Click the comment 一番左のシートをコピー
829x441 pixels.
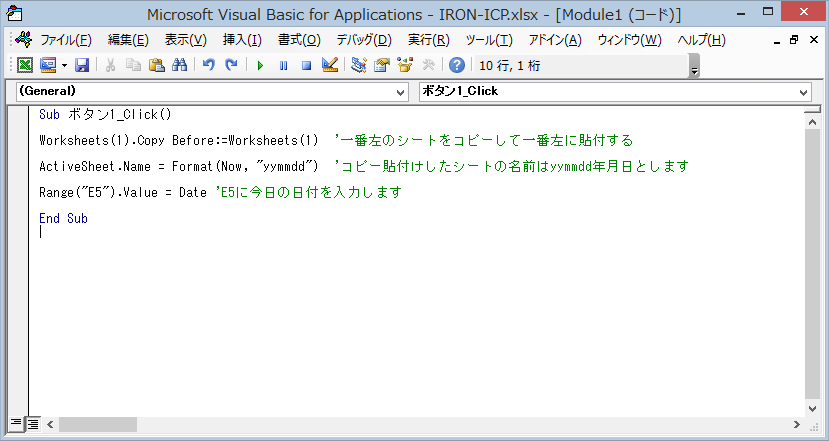pos(484,141)
